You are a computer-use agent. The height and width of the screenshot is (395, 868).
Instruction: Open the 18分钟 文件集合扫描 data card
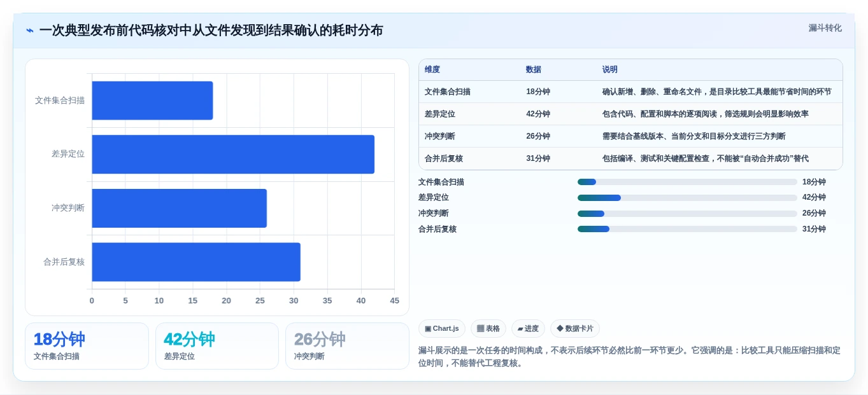pos(87,346)
